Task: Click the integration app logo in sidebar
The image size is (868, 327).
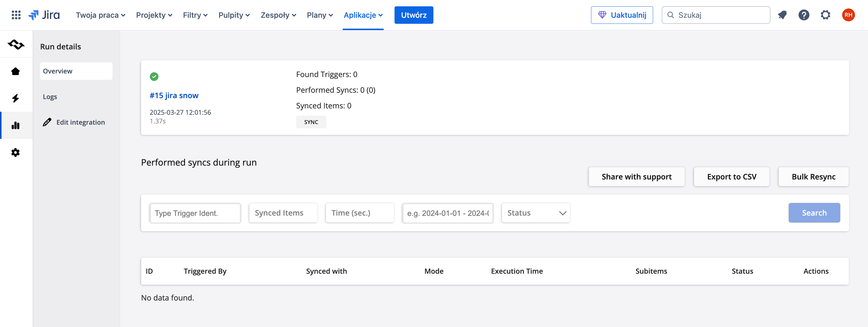Action: coord(16,44)
